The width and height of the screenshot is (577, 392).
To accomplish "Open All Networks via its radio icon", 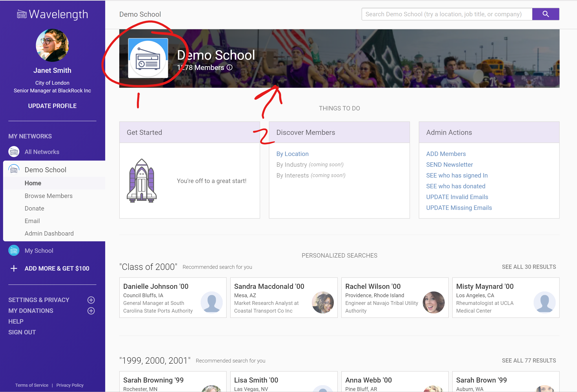I will click(14, 152).
